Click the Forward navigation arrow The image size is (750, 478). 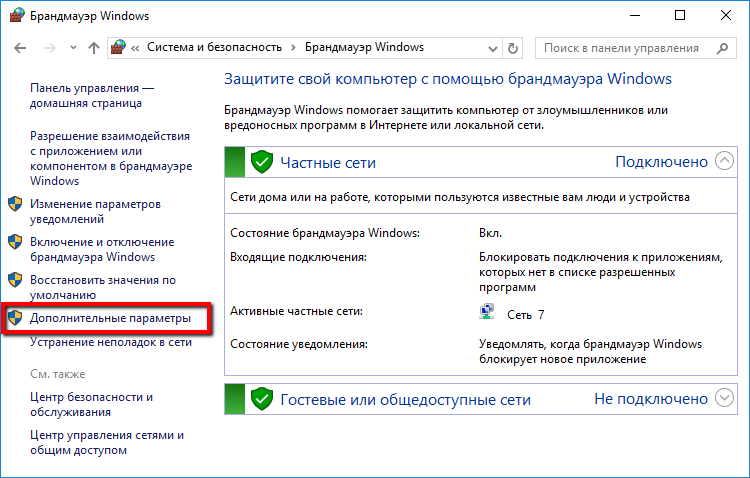coord(47,48)
